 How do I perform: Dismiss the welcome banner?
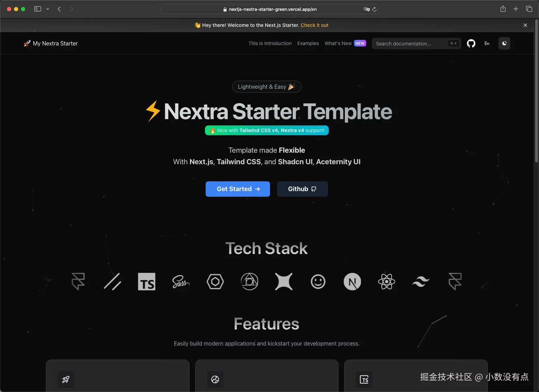click(525, 25)
